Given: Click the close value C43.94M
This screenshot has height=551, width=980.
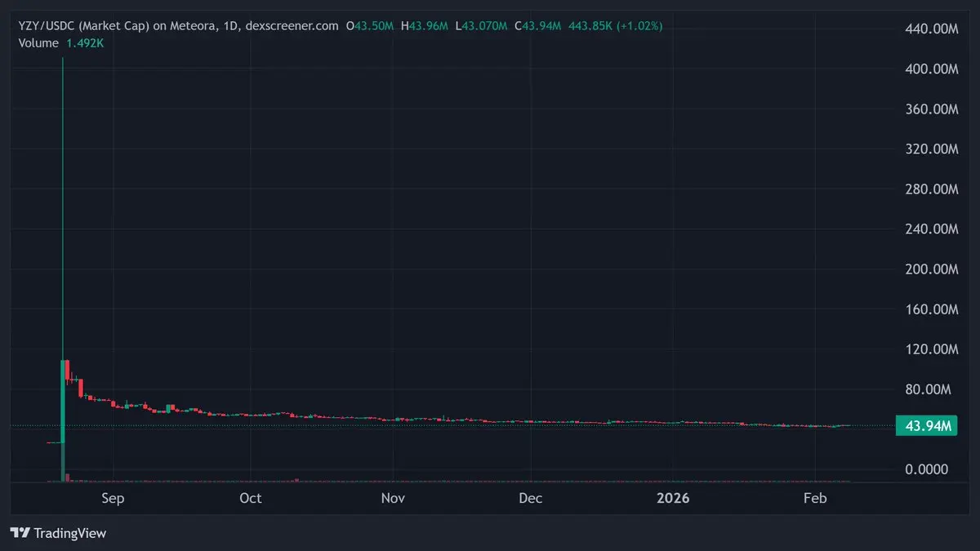Looking at the screenshot, I should tap(539, 26).
